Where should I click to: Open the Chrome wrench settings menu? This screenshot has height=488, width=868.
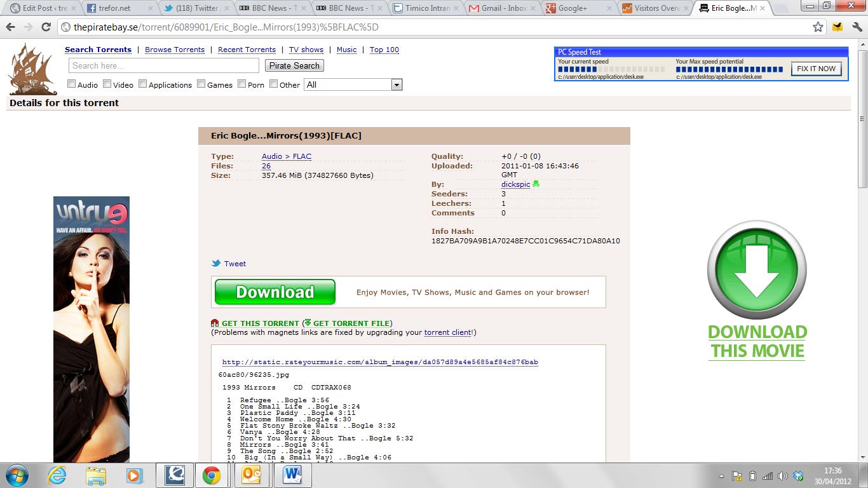(x=856, y=27)
